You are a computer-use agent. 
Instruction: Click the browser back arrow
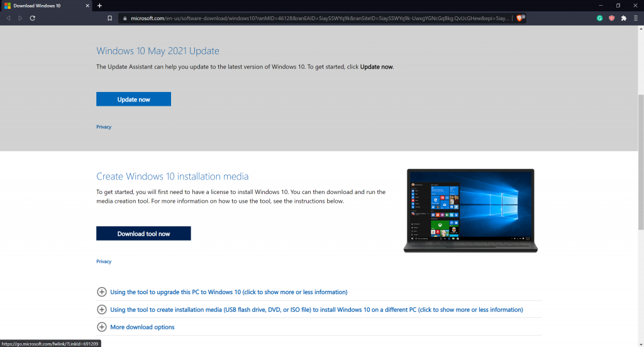(x=8, y=18)
